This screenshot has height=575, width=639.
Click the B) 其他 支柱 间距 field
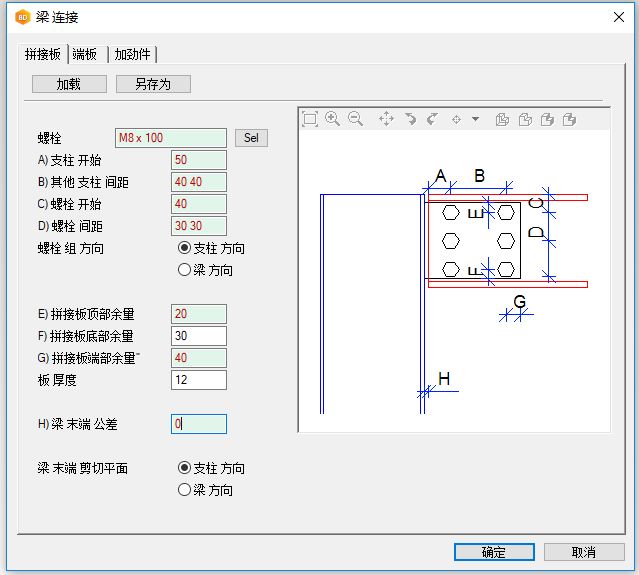[199, 182]
